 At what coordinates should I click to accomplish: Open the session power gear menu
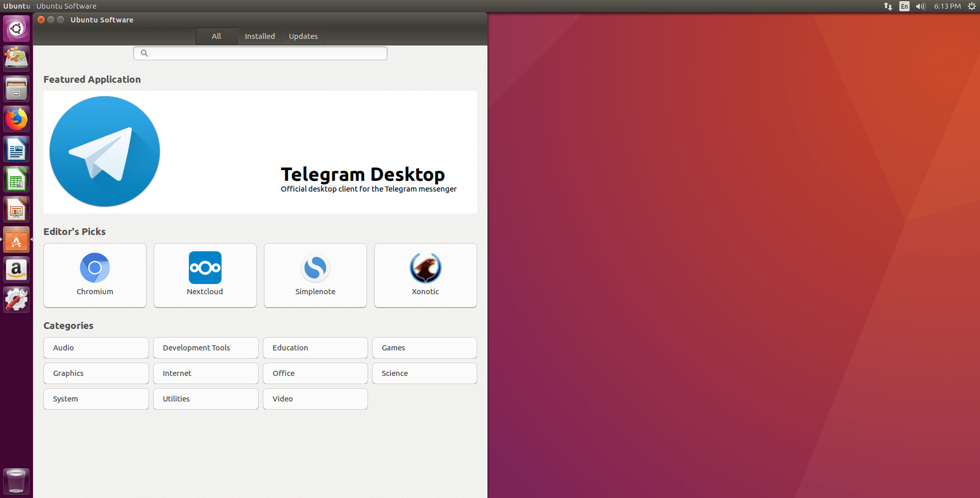[972, 6]
